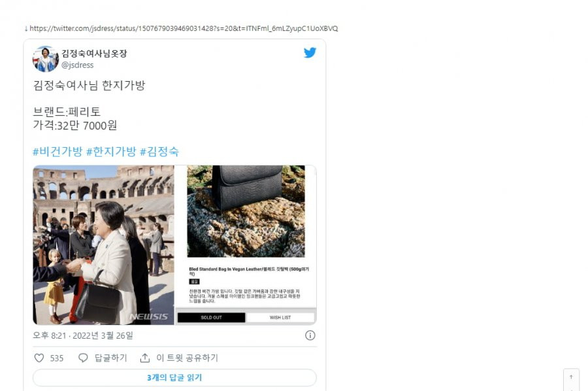Select the #김정숙 hashtag
Viewport: 588px width, 391px height.
159,152
